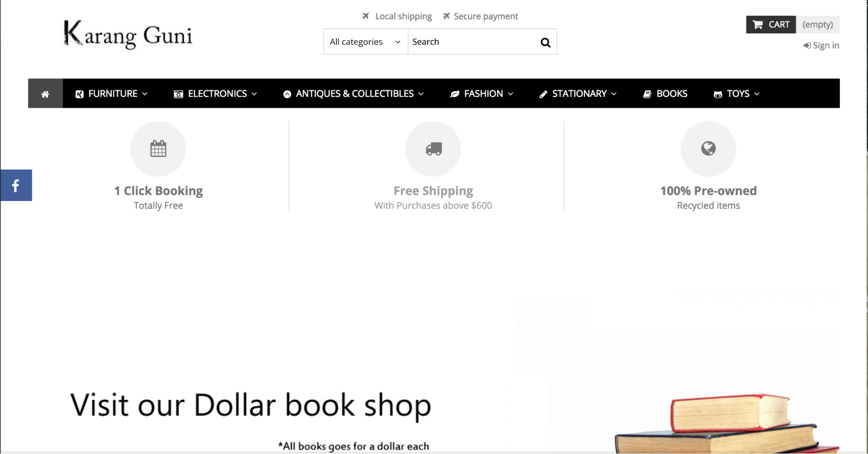Open the All categories dropdown
This screenshot has width=868, height=454.
point(366,42)
